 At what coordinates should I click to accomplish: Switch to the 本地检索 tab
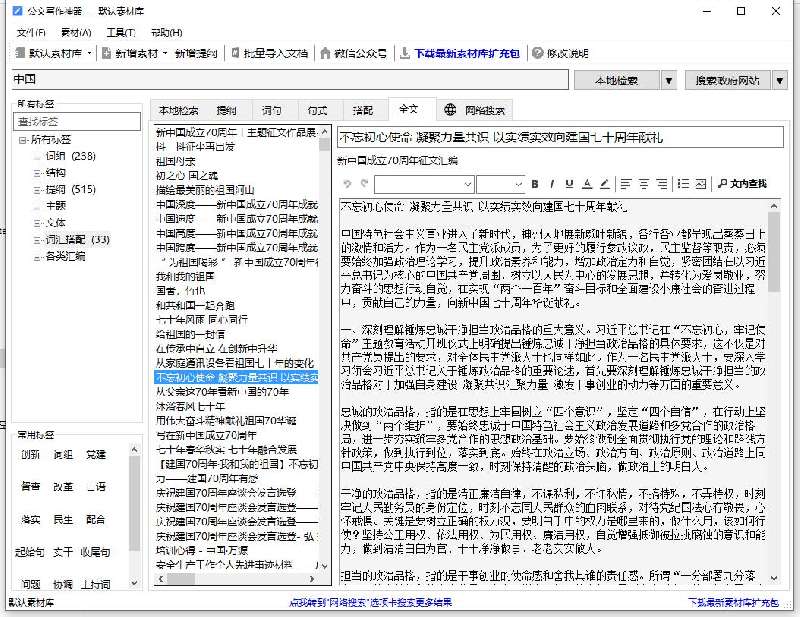[x=178, y=110]
